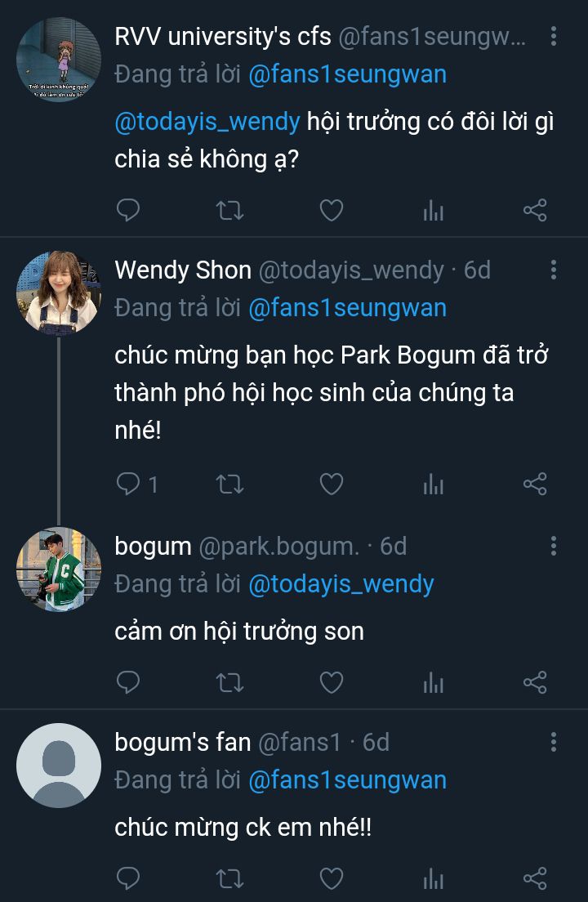Retweet bogum's reply to Wendy
588x902 pixels.
pyautogui.click(x=229, y=682)
